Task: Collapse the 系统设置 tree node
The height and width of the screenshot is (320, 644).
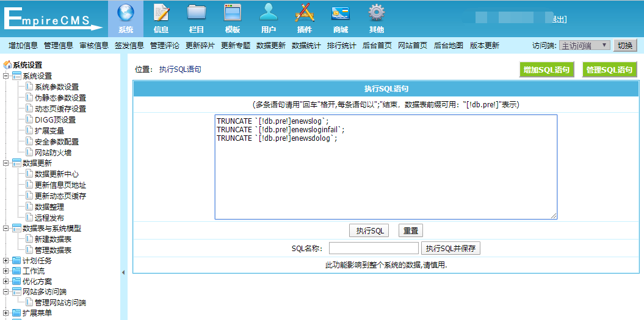Action: point(5,76)
